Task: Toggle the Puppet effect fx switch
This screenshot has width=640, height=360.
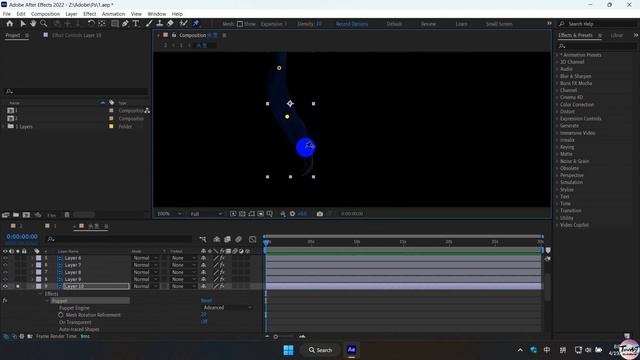Action: 5,300
